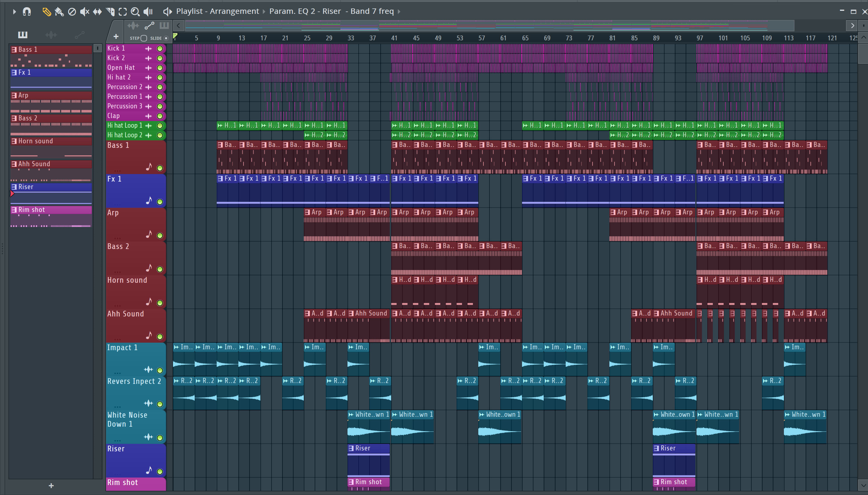This screenshot has height=495, width=868.
Task: Open clip menu of first Rim shot clip
Action: [351, 482]
